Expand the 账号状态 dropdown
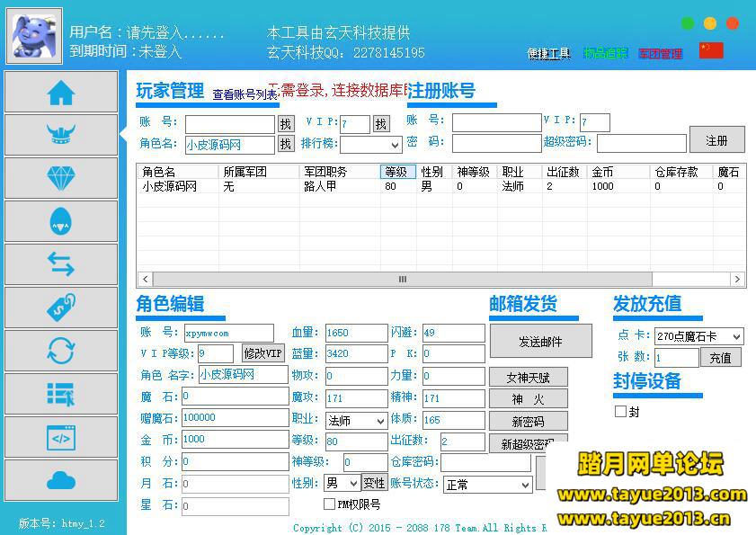 tap(487, 485)
